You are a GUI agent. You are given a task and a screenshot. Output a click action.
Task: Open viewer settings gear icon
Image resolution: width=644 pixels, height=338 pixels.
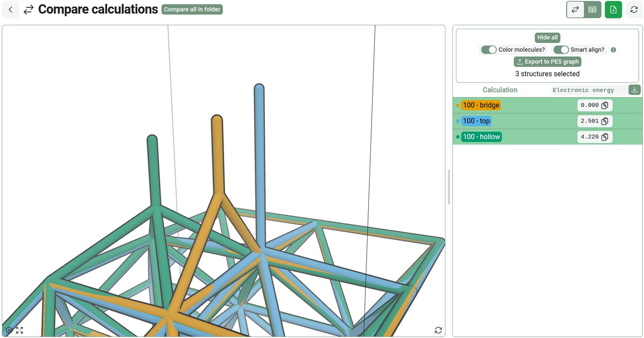9,330
